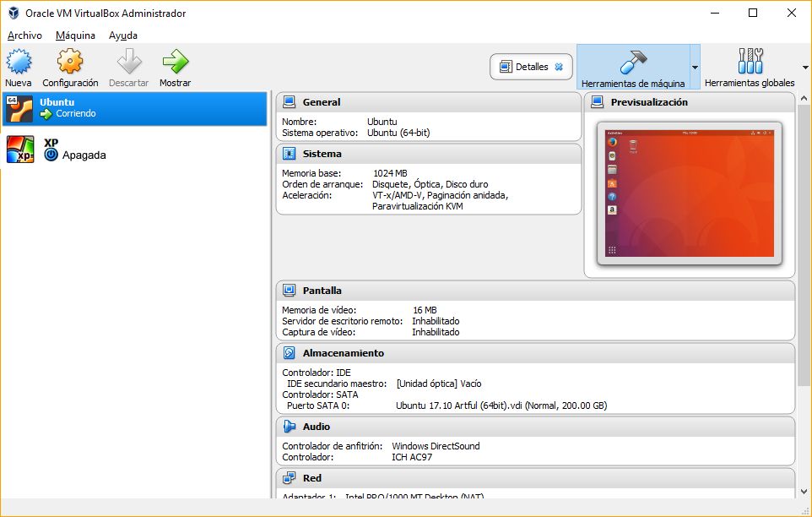812x517 pixels.
Task: Click the Red network icon
Action: tap(289, 478)
